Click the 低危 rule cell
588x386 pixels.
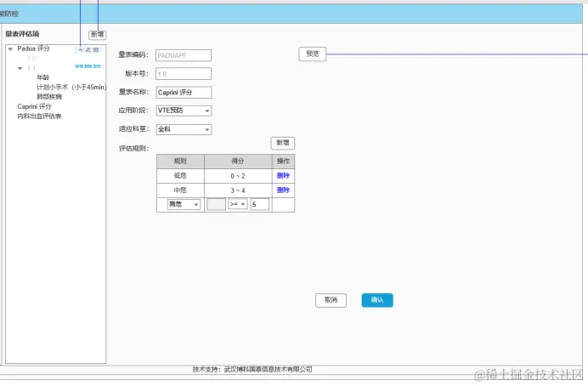pyautogui.click(x=180, y=175)
